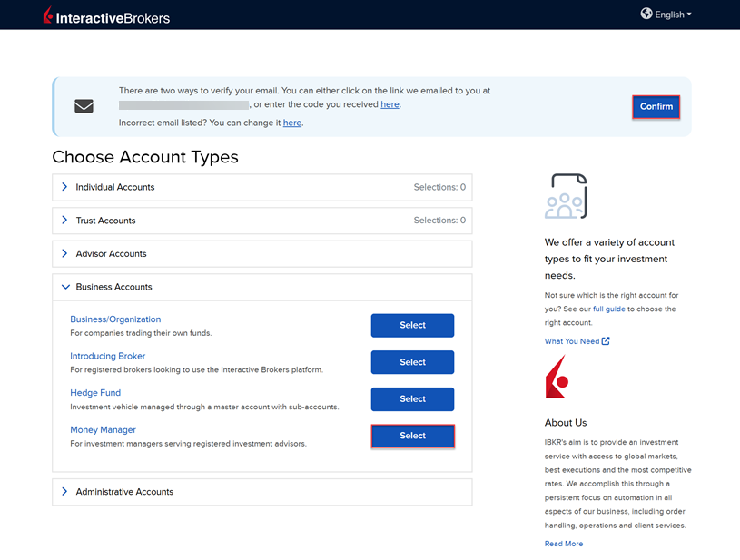The width and height of the screenshot is (740, 560).
Task: Select the Hedge Fund account
Action: point(412,399)
